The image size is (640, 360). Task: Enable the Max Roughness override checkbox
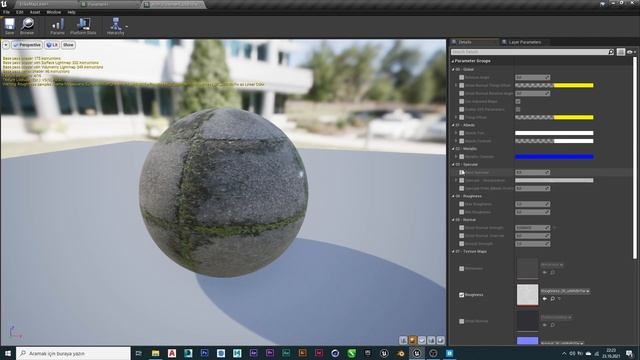pyautogui.click(x=462, y=204)
